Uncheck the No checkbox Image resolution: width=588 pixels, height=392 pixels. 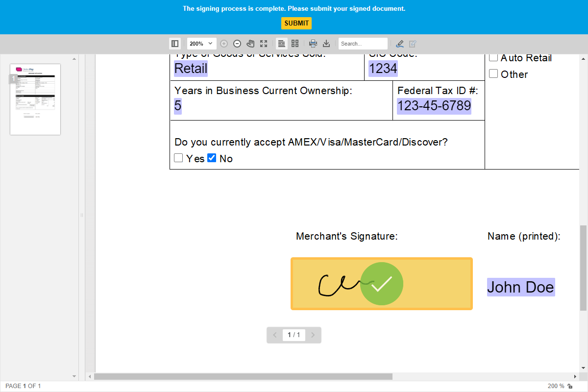click(212, 158)
